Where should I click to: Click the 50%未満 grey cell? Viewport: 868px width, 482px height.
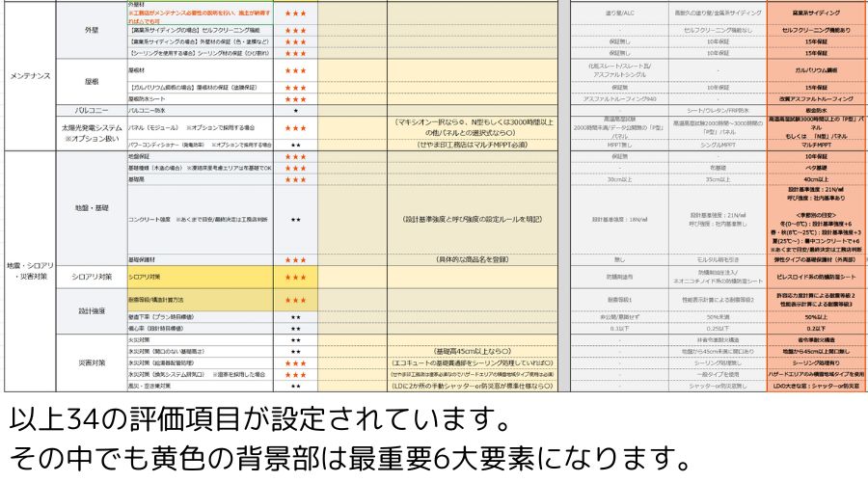tap(718, 317)
